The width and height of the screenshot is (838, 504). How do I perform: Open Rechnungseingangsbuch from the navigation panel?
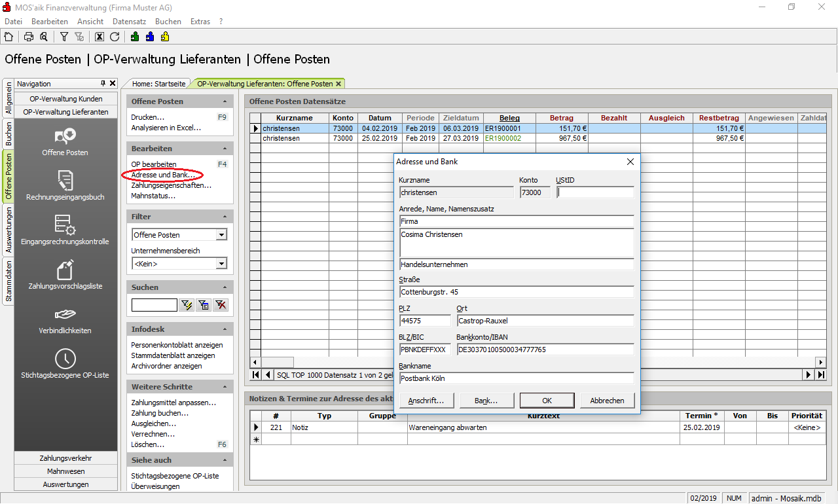(65, 185)
